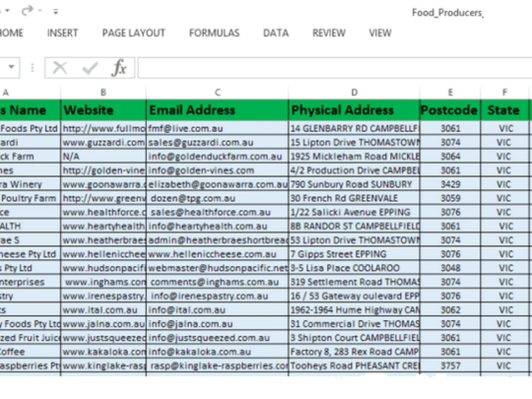This screenshot has height=399, width=532.
Task: Select cell info@goldenduckfarm.com.au
Action: (218, 156)
